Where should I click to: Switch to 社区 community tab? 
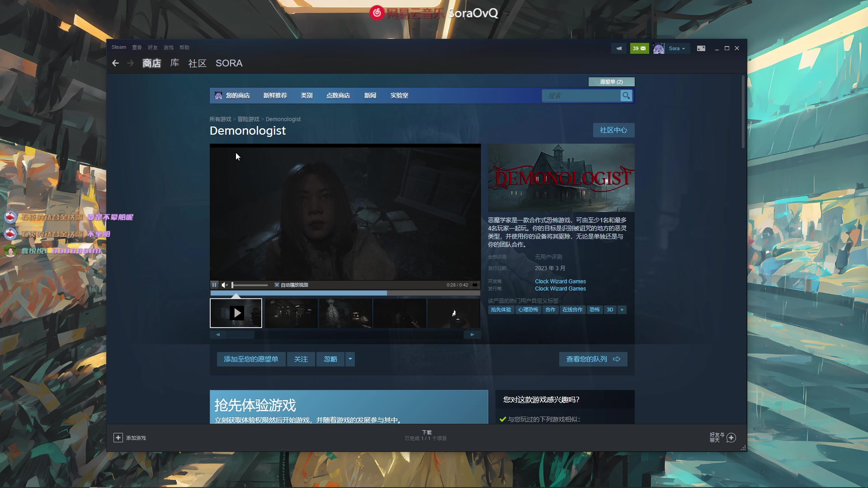[197, 63]
